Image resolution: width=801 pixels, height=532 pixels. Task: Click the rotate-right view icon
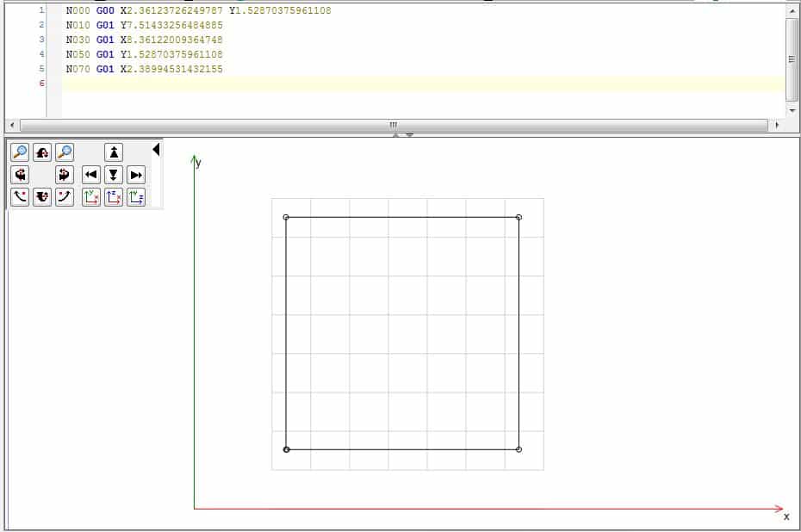coord(65,175)
